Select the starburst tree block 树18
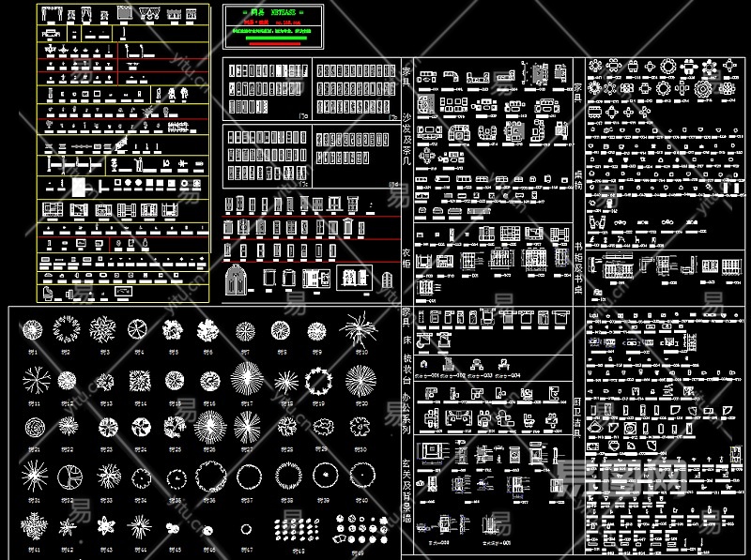This screenshot has height=560, width=751. (286, 383)
